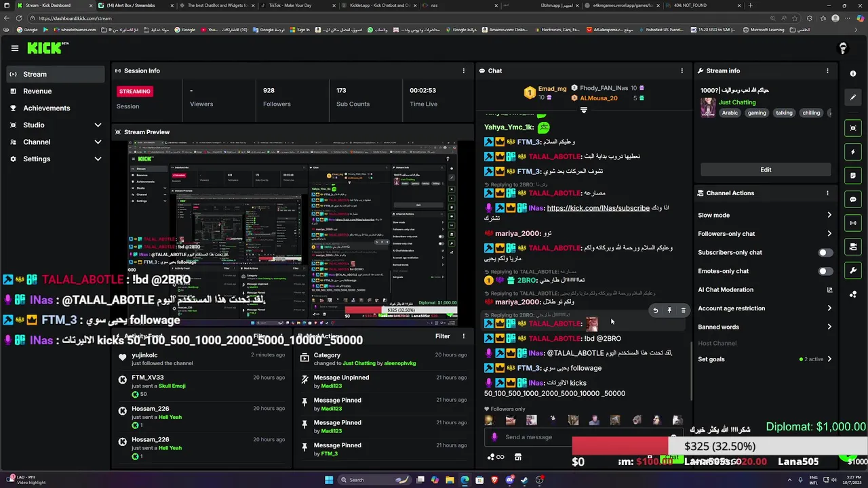Open Mod Actions panel three-dot menu

(x=464, y=336)
